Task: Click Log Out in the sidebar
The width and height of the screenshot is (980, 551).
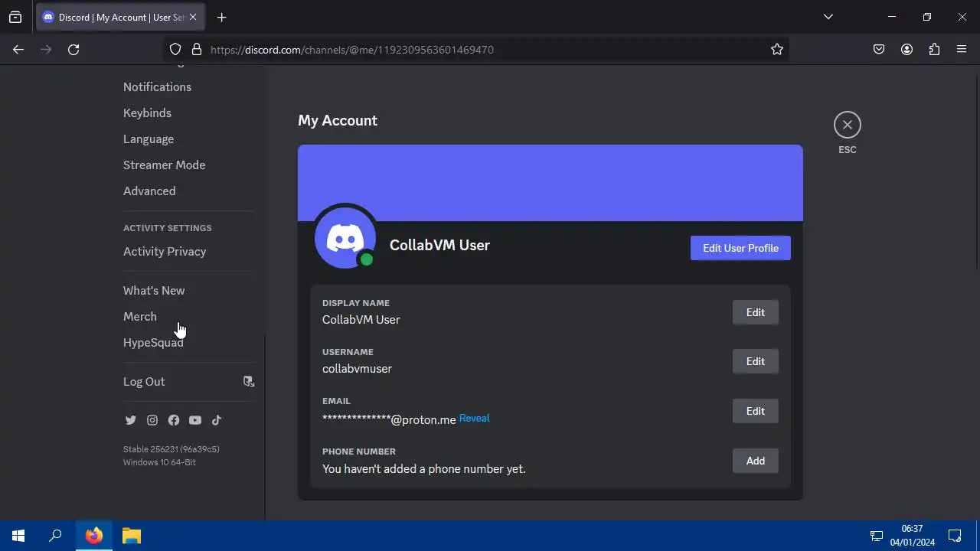Action: [144, 382]
